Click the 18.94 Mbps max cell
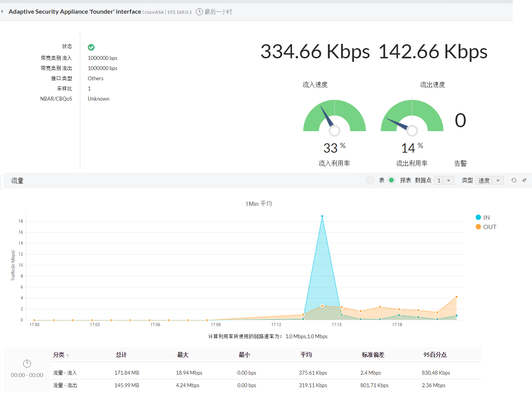 pos(189,373)
